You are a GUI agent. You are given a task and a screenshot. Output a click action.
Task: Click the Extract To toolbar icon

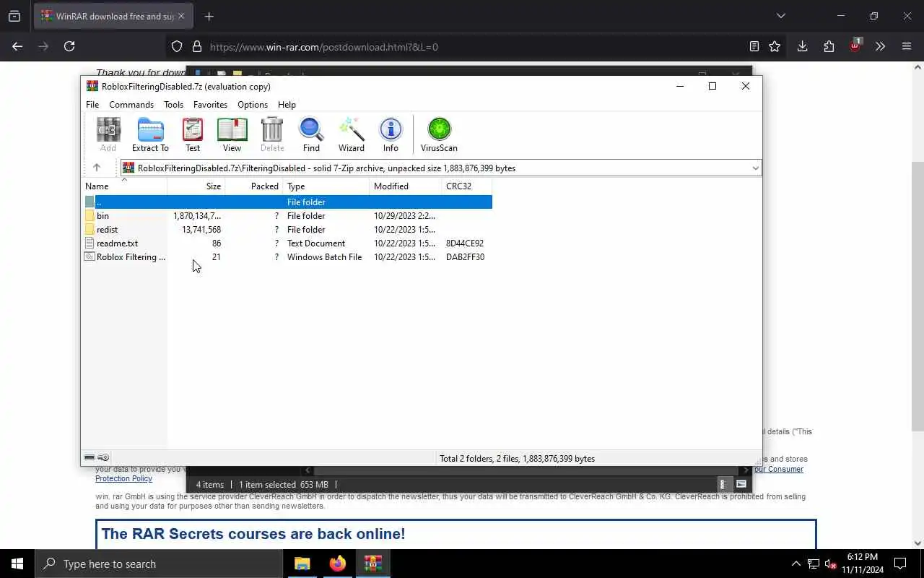150,135
